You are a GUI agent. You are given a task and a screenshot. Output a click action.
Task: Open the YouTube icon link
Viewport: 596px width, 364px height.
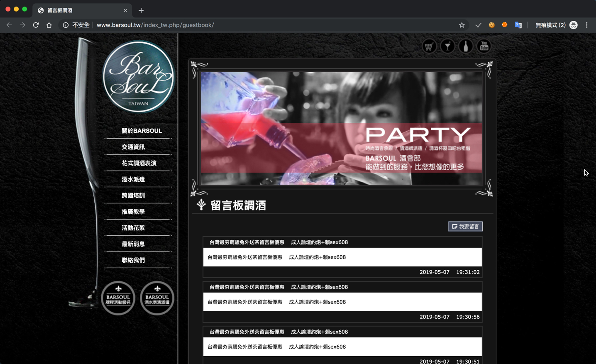pos(484,46)
